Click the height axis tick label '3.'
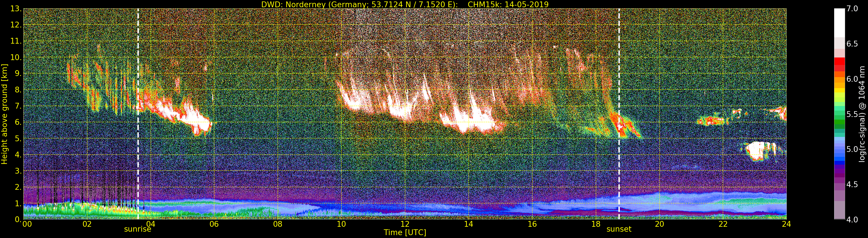The image size is (868, 238). point(18,171)
